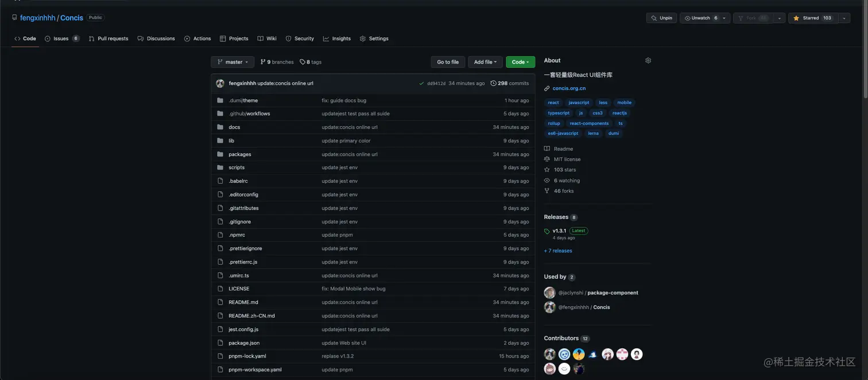Screen dimensions: 868x380
Task: Open the Fork options dropdown arrow
Action: pyautogui.click(x=779, y=18)
